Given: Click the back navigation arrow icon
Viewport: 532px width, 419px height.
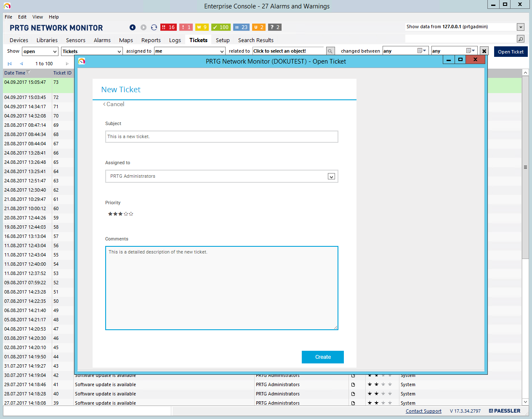Looking at the screenshot, I should tap(133, 27).
